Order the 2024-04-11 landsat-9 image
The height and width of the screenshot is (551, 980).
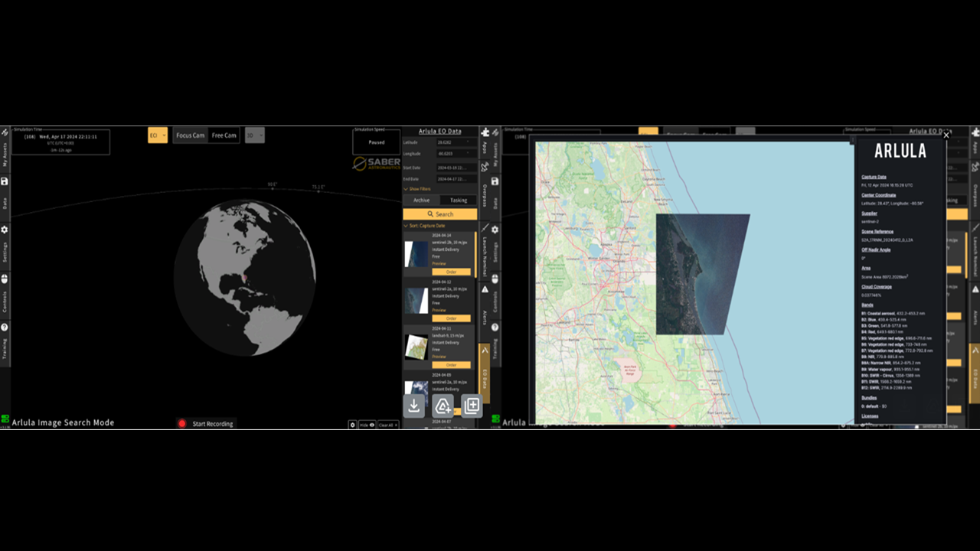(x=451, y=365)
